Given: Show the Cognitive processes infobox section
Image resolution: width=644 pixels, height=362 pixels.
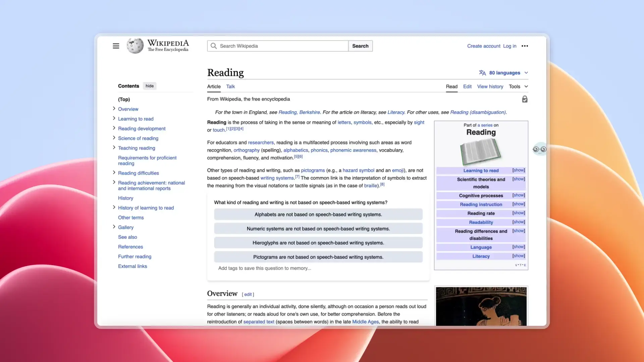Looking at the screenshot, I should [x=519, y=195].
